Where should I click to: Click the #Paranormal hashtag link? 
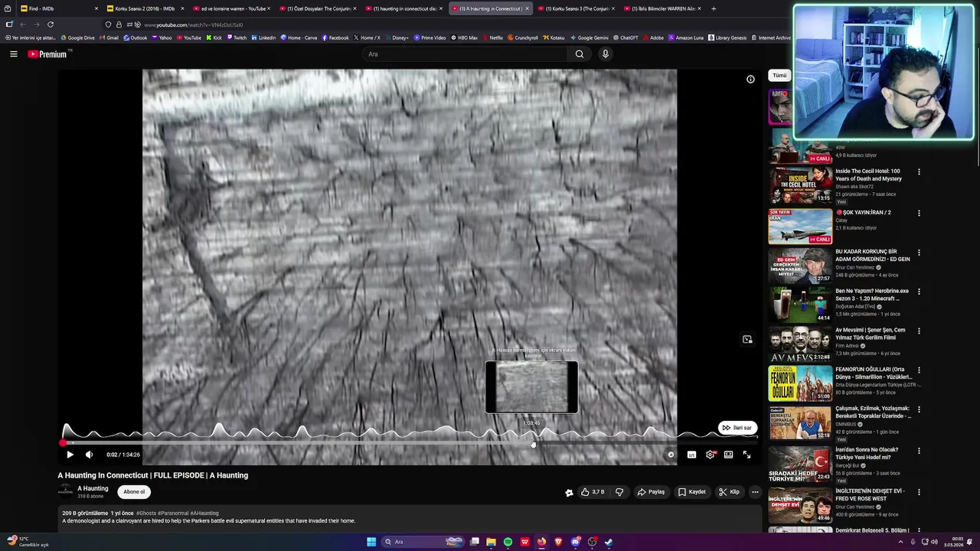173,514
